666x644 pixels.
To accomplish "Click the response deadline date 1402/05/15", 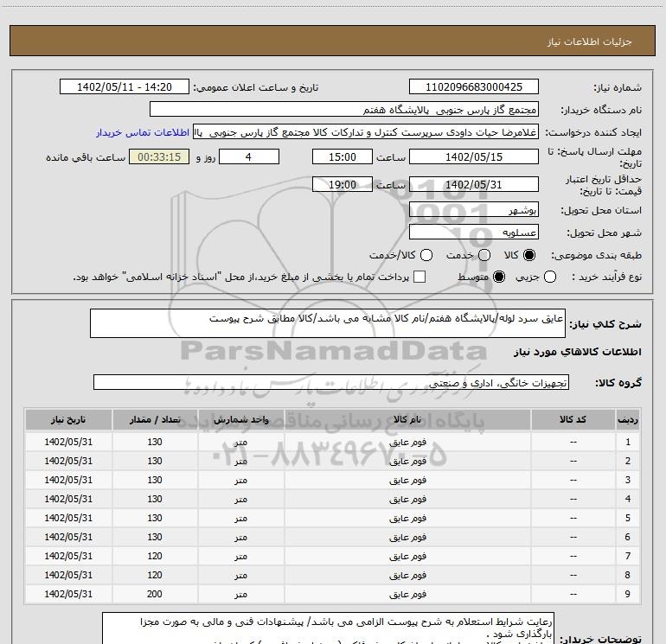I will (474, 156).
